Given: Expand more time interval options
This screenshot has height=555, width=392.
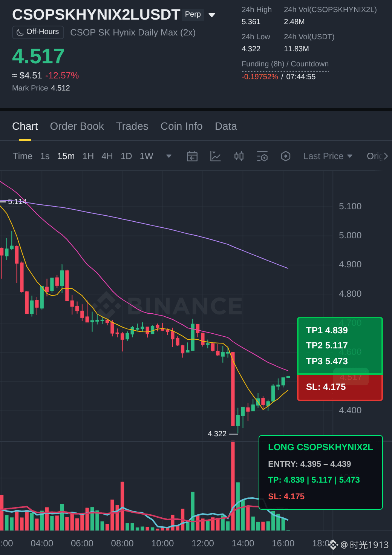Looking at the screenshot, I should pos(169,156).
